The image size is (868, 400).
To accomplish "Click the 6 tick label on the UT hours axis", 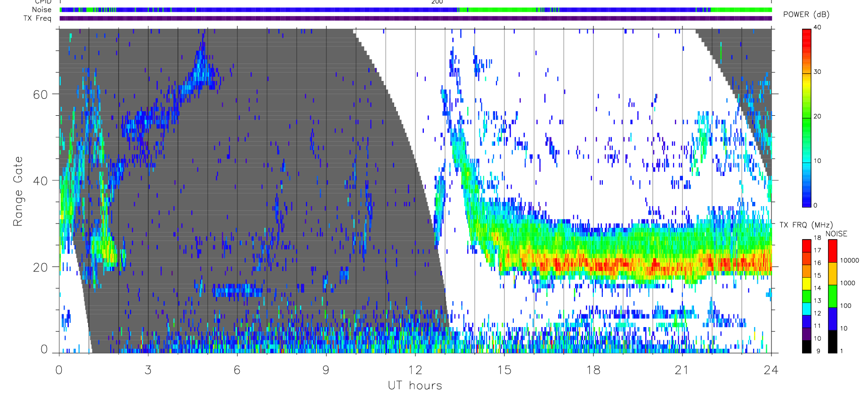I will [237, 370].
